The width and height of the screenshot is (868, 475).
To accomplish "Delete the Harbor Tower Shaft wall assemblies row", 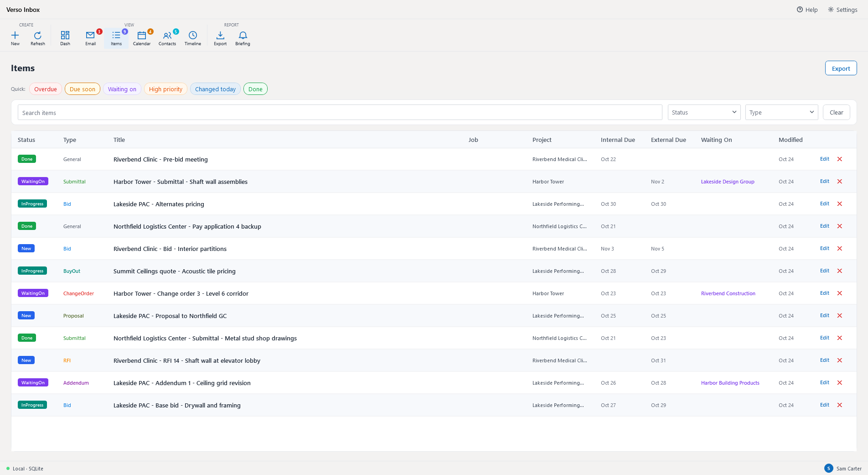I will click(x=840, y=182).
